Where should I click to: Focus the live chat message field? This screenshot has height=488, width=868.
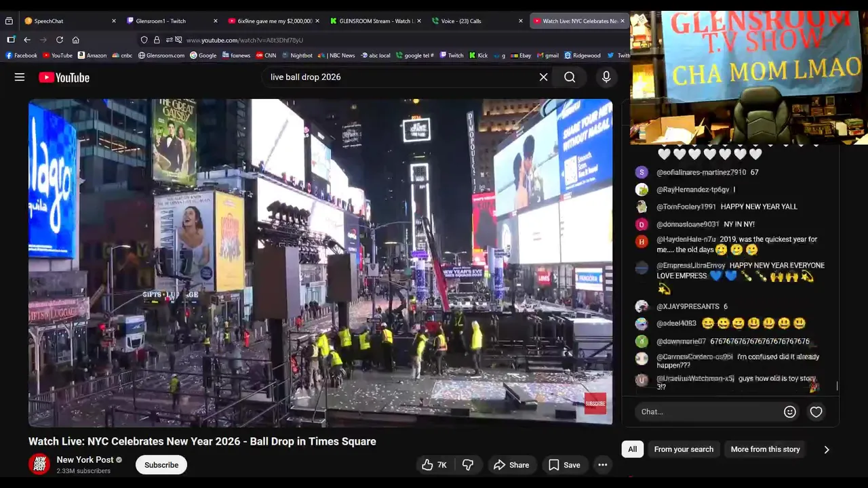709,411
